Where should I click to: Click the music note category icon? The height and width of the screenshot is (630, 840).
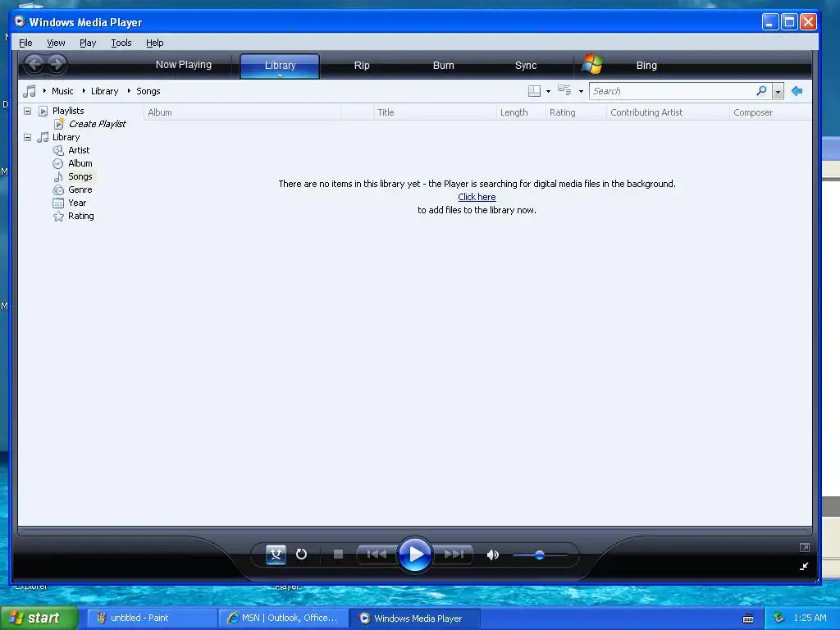pos(30,91)
